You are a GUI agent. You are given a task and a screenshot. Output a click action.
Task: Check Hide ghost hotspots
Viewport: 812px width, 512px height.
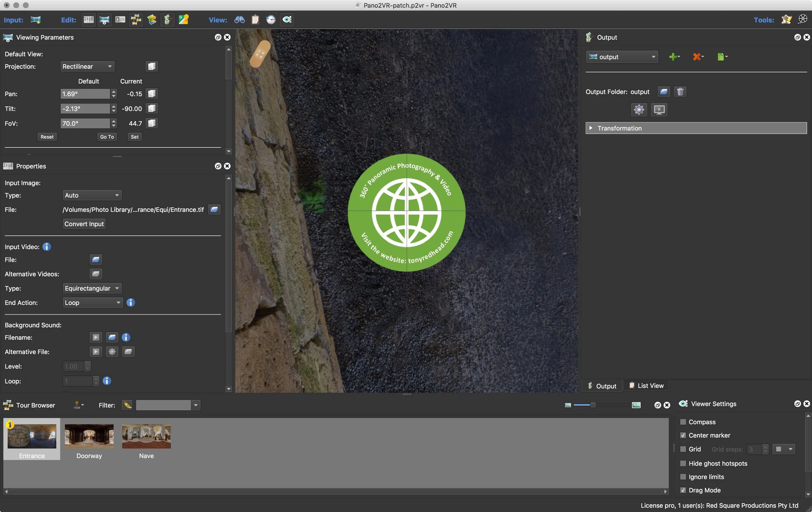click(683, 463)
